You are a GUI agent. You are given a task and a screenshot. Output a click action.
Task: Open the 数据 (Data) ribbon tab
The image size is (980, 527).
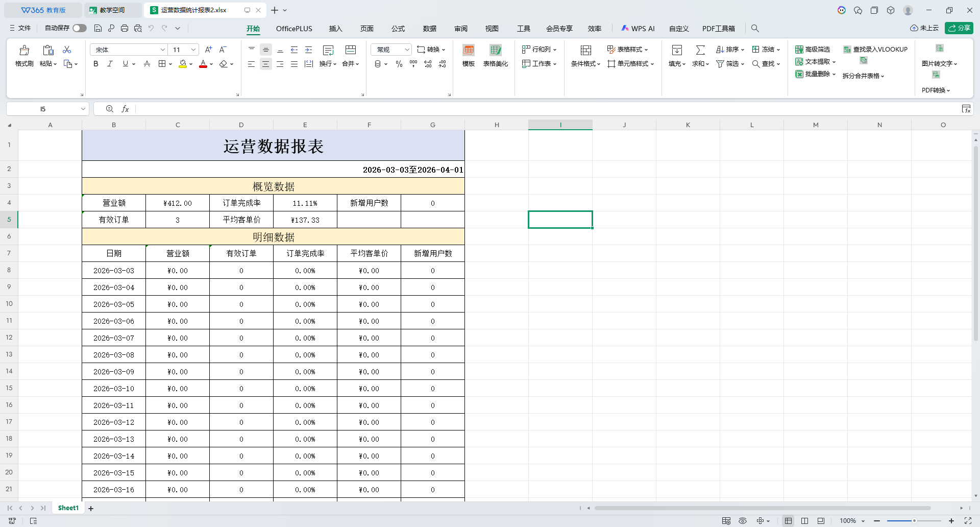click(430, 29)
